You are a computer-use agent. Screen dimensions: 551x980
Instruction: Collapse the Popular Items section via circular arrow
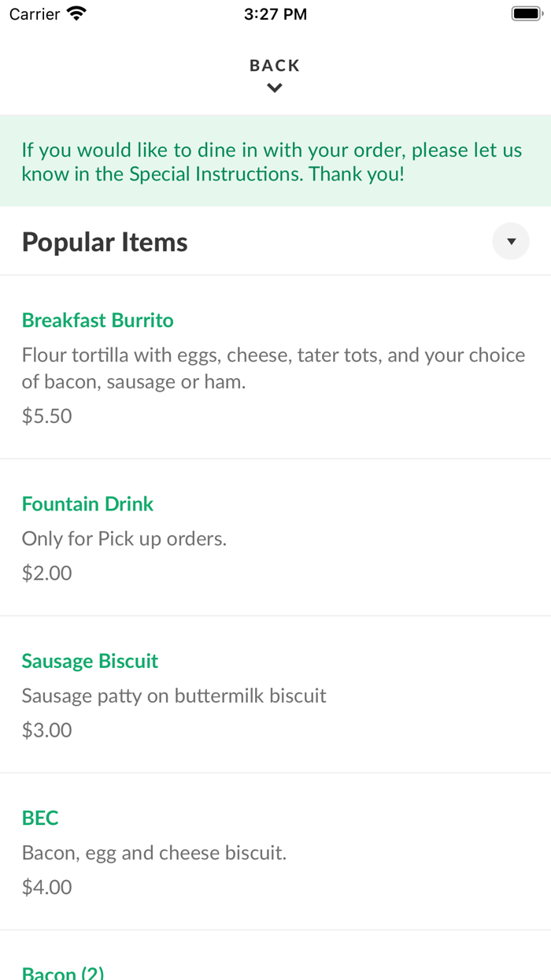[x=510, y=241]
